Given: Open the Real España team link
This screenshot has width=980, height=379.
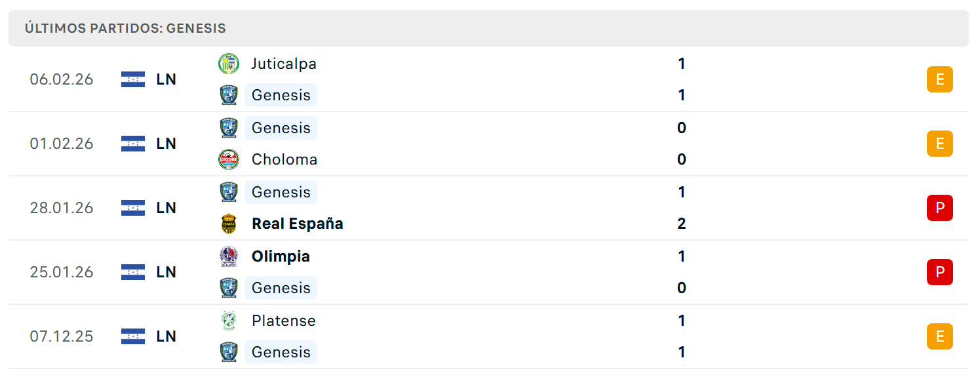Looking at the screenshot, I should (x=298, y=224).
